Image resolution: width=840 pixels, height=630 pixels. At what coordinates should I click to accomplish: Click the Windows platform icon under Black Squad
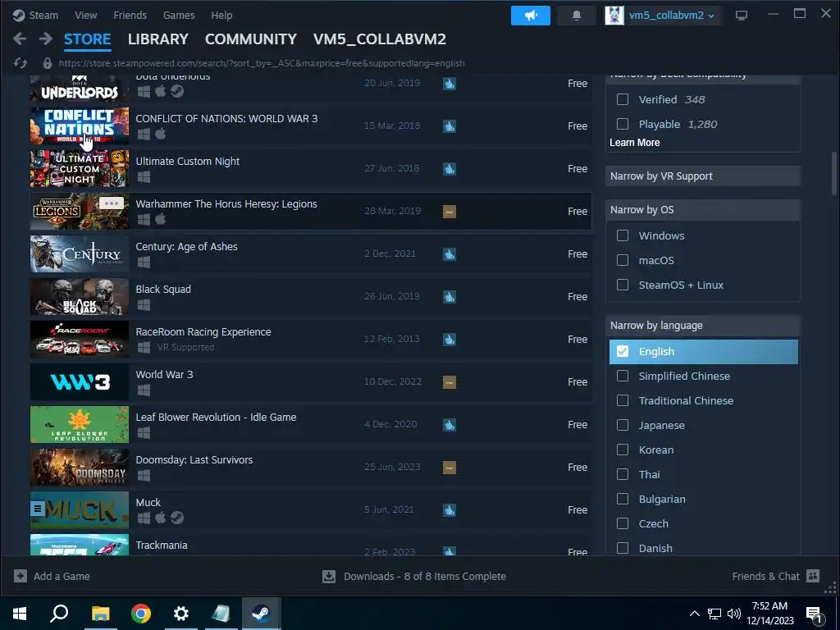144,305
